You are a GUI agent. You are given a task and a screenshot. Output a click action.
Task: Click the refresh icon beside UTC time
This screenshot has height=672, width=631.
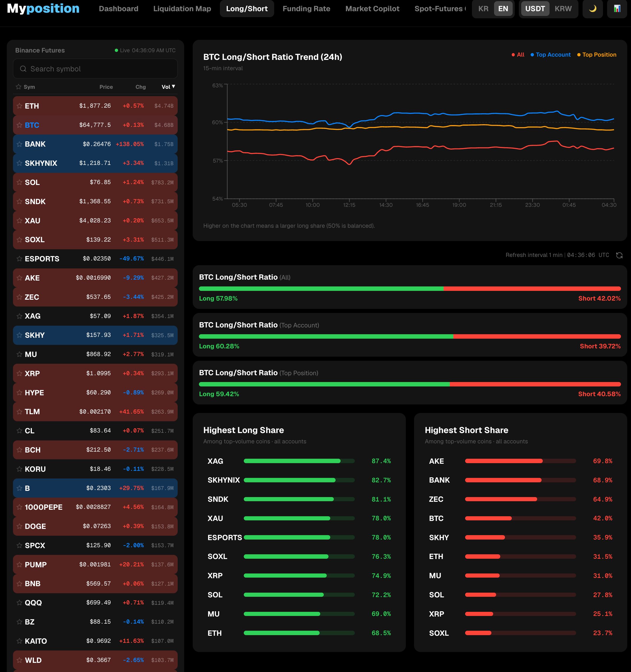tap(619, 255)
